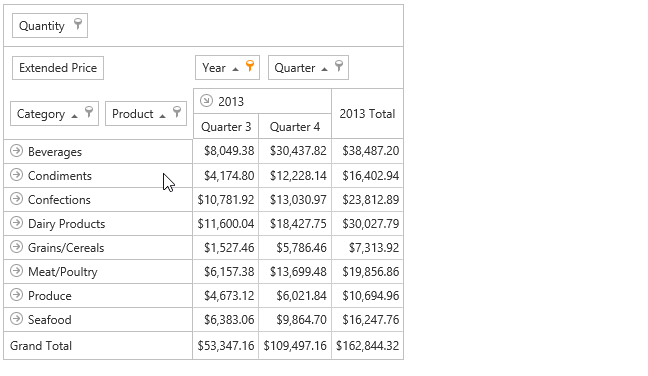
Task: Toggle sort arrow on Product field
Action: pyautogui.click(x=162, y=116)
